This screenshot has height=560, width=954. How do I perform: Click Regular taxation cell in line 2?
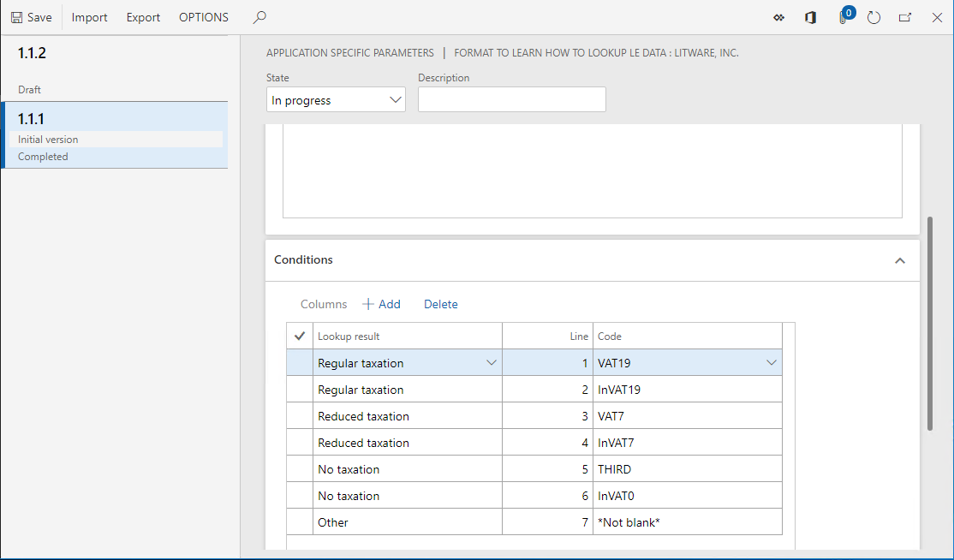(x=408, y=389)
